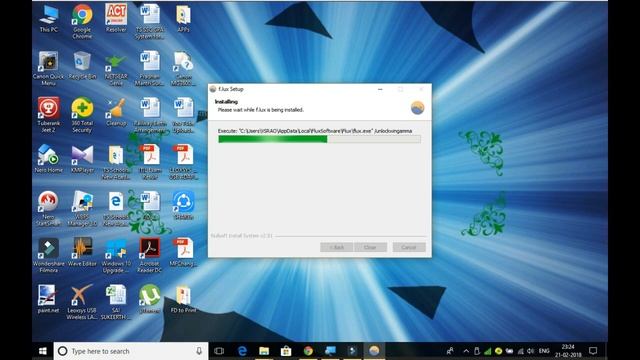Launch the uTorrent desktop shortcut
This screenshot has height=360, width=640.
point(150,299)
